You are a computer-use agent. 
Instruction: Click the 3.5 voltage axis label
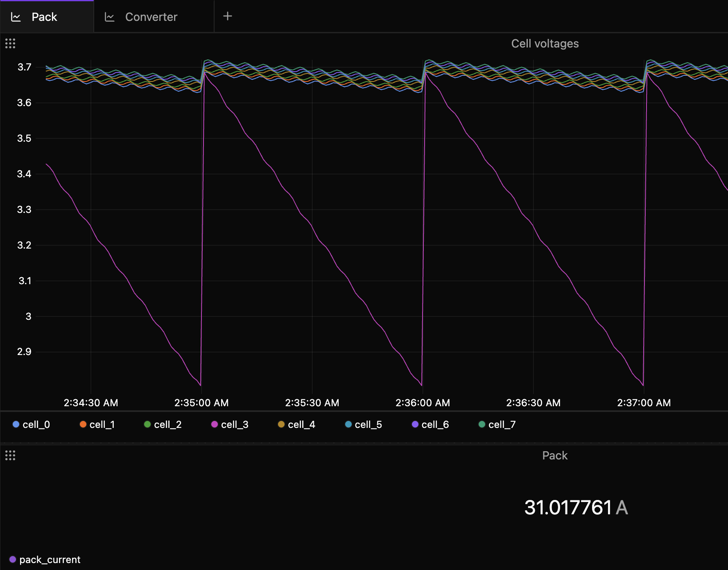click(x=24, y=138)
